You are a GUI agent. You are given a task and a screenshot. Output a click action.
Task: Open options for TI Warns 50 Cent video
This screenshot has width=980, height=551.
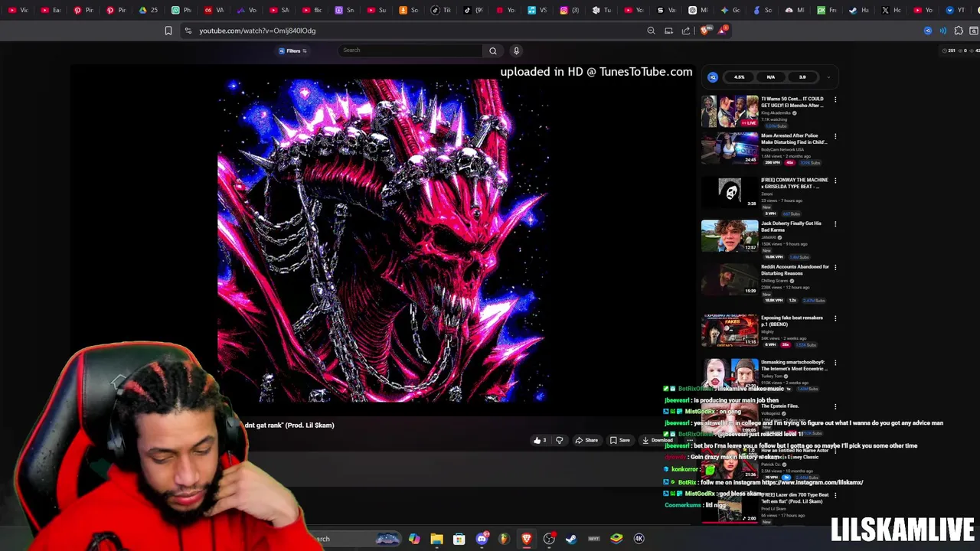[x=835, y=99]
